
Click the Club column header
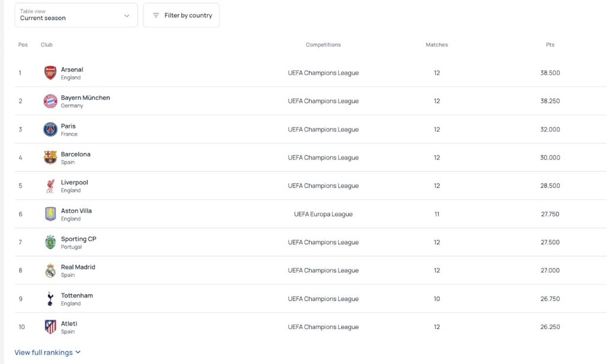pos(46,45)
